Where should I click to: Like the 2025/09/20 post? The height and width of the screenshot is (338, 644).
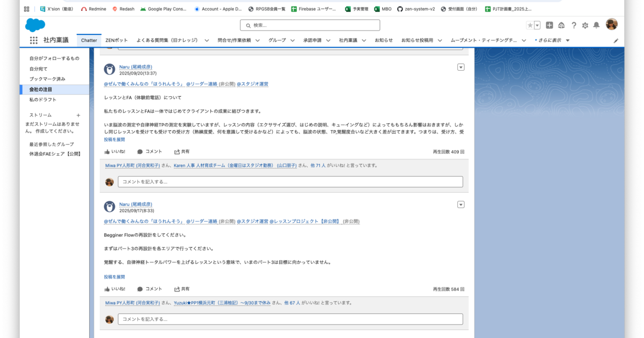[x=114, y=152]
